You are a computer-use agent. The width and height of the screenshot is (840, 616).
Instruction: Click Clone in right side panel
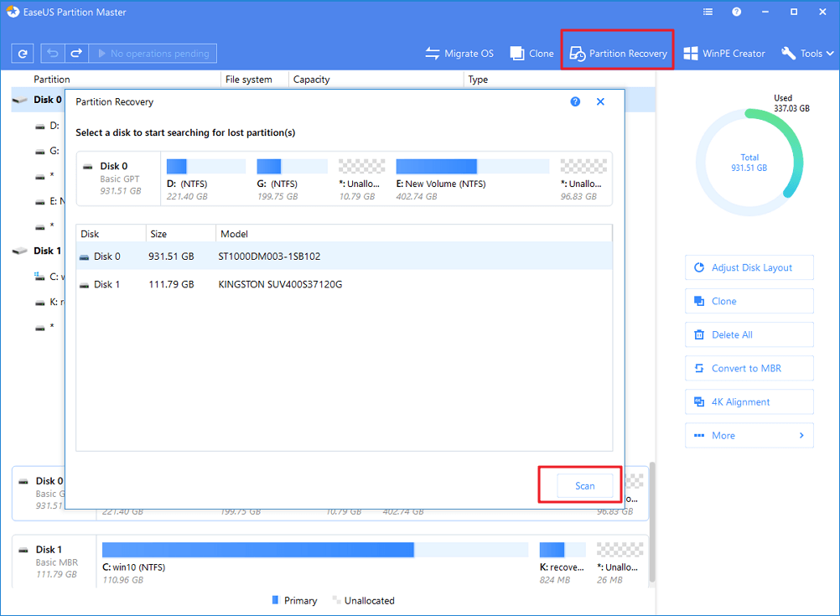point(749,301)
